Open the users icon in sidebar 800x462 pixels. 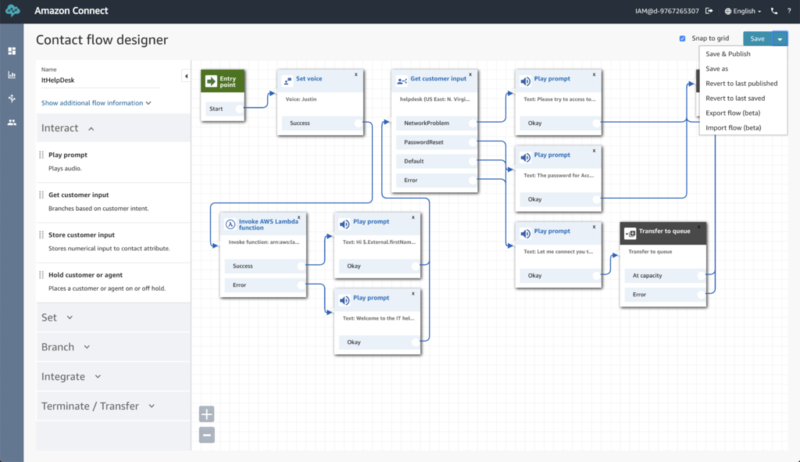coord(12,122)
